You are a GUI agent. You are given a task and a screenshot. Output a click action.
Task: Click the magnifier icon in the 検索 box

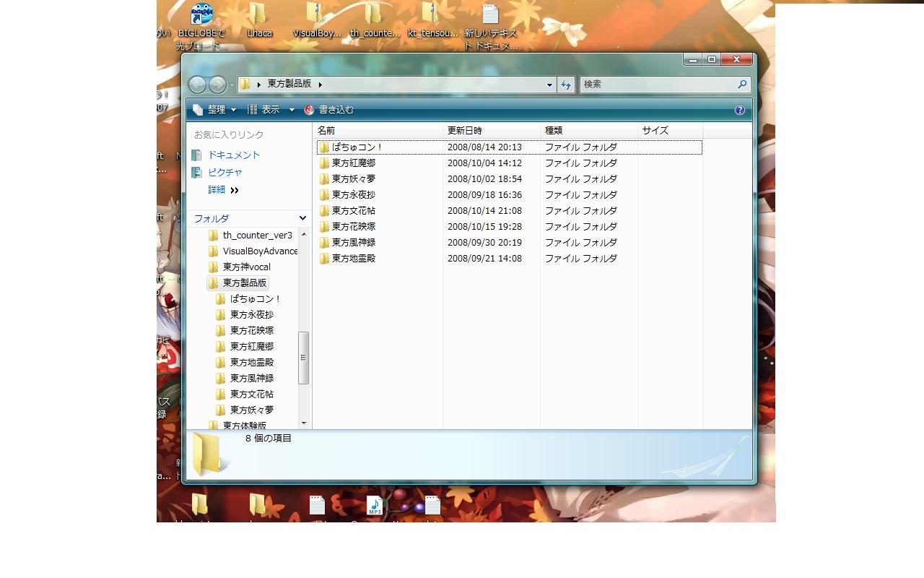point(741,85)
